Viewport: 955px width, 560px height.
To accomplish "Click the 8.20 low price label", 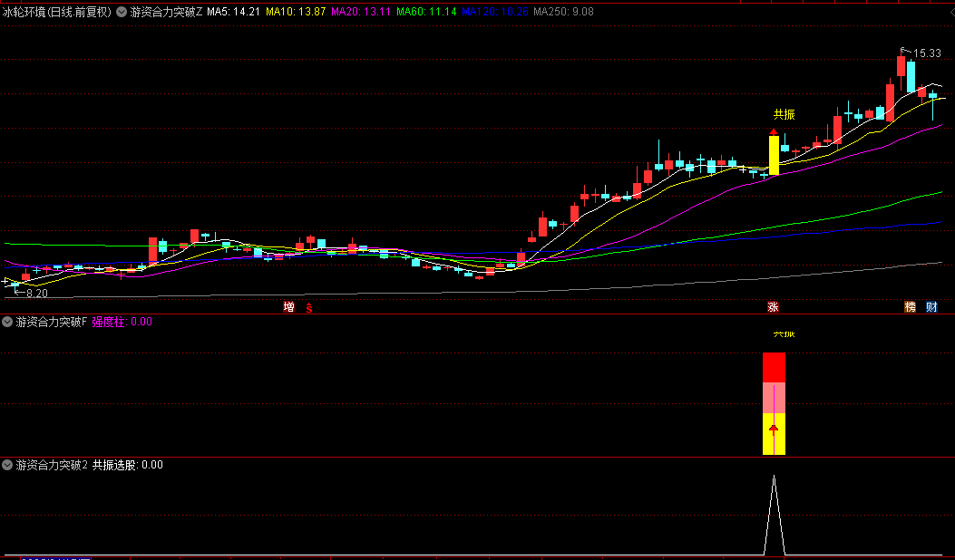I will tap(36, 293).
